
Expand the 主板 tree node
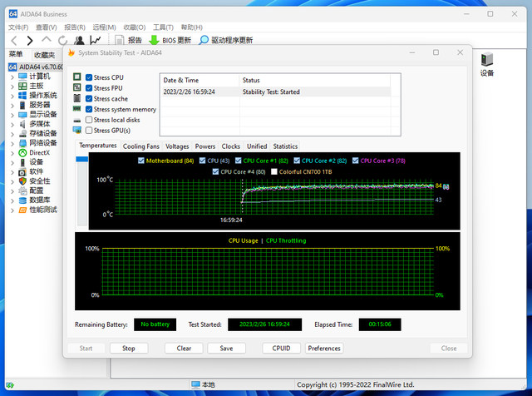12,86
